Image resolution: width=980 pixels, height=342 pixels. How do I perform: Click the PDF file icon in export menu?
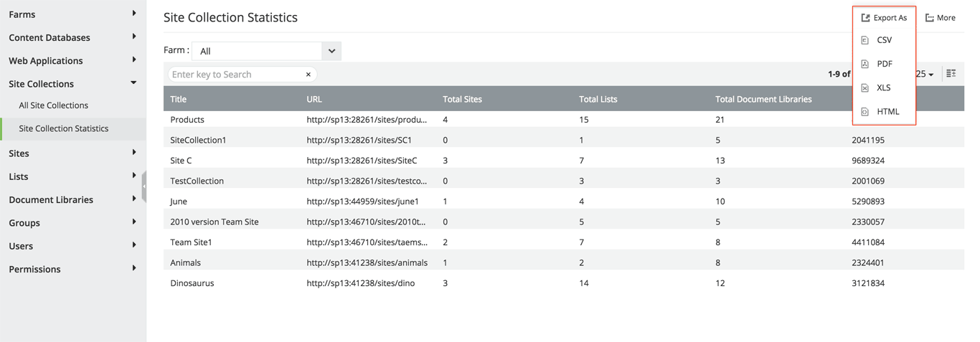pyautogui.click(x=864, y=65)
